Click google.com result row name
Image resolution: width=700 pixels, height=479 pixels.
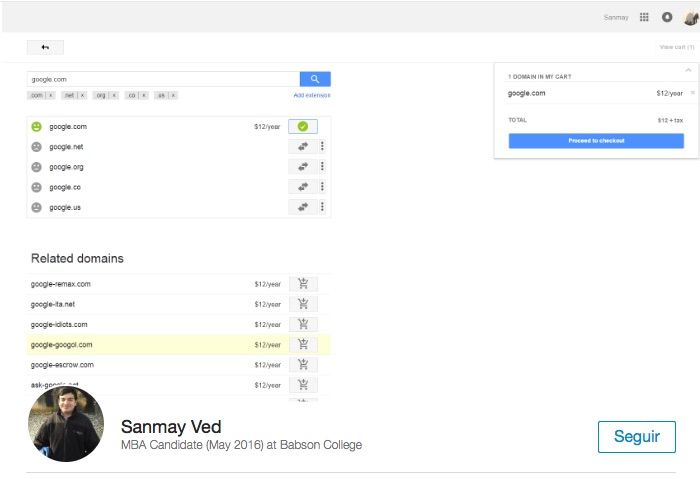pyautogui.click(x=68, y=127)
